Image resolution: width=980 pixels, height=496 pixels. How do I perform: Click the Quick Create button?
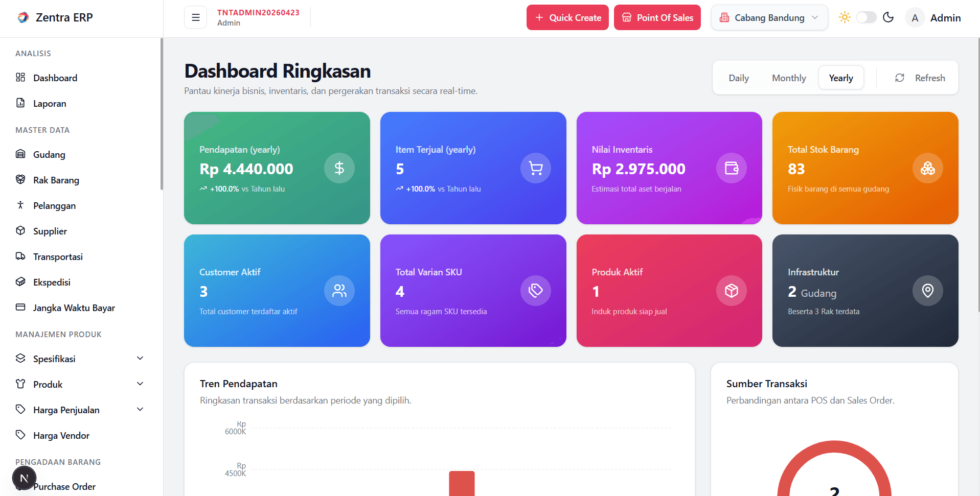(567, 18)
